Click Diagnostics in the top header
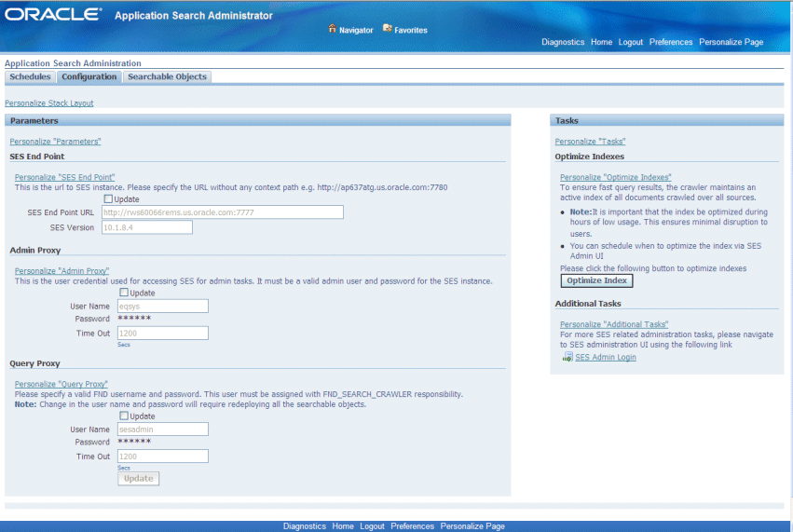Viewport: 793px width, 532px height. coord(563,42)
